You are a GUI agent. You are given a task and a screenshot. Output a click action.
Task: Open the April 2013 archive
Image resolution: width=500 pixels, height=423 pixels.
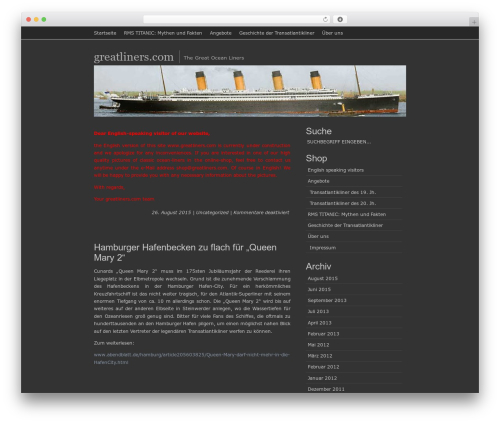point(319,323)
